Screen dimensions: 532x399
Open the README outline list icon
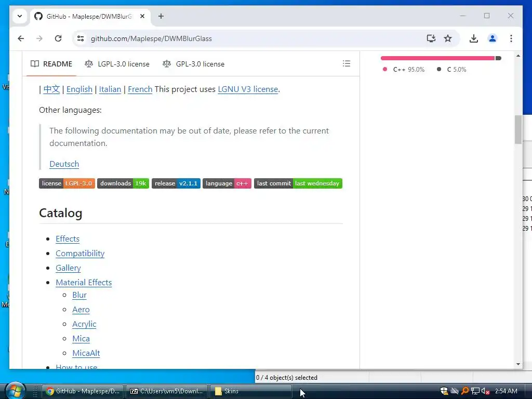tap(347, 63)
